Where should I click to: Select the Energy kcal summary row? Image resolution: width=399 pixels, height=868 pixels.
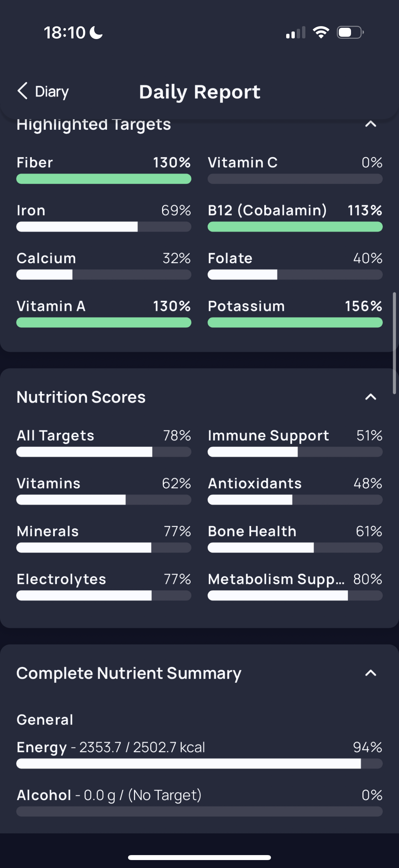[199, 754]
